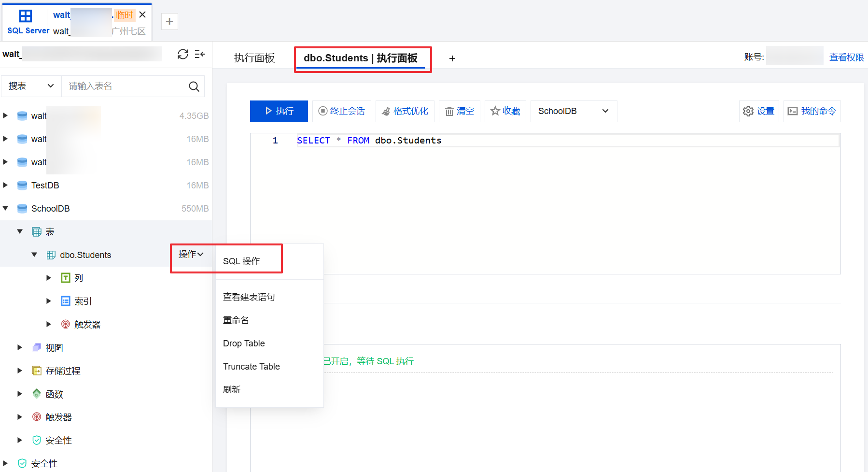Click the 终止会话 stop session button
The height and width of the screenshot is (472, 868).
pos(341,111)
